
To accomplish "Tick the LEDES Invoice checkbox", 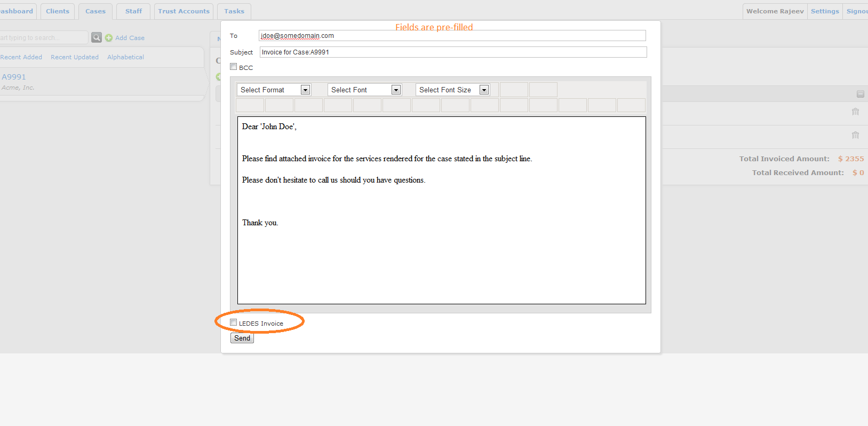I will click(234, 322).
